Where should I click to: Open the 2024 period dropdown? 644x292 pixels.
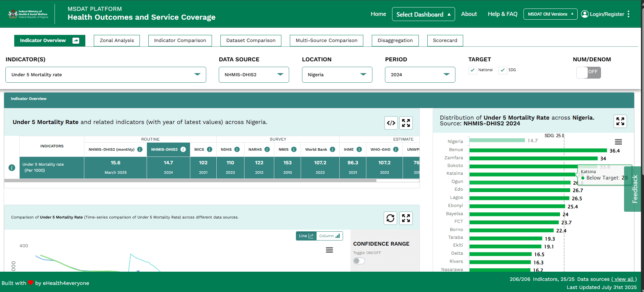(420, 75)
